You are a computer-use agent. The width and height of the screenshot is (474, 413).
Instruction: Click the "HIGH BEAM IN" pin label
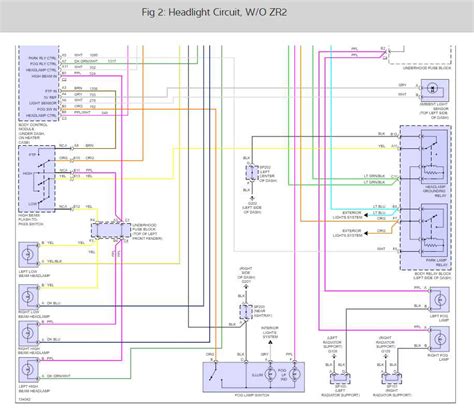click(x=44, y=76)
